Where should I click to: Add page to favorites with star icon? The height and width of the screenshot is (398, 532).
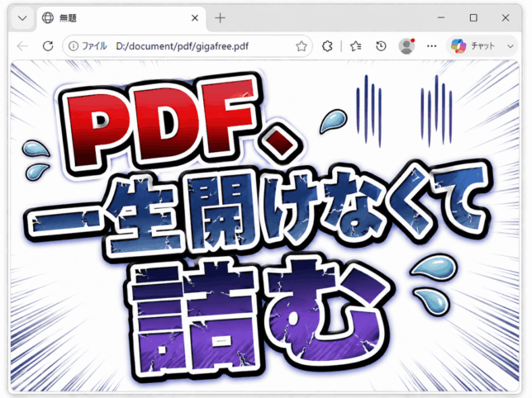[x=302, y=46]
